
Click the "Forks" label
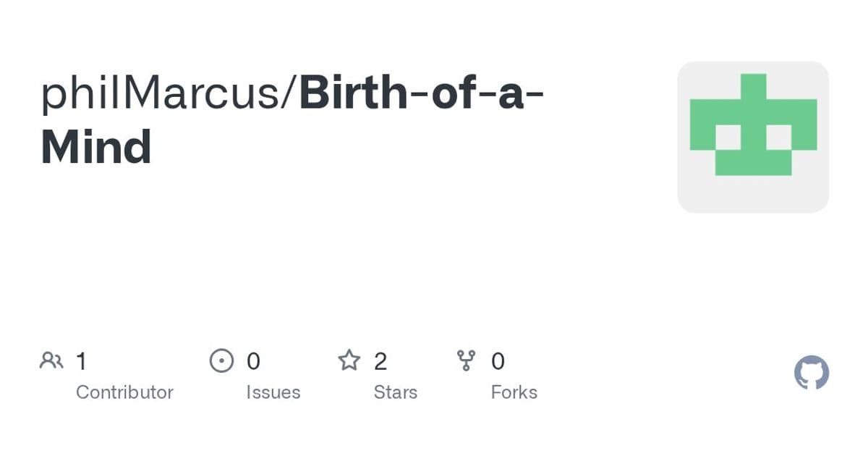pyautogui.click(x=514, y=392)
